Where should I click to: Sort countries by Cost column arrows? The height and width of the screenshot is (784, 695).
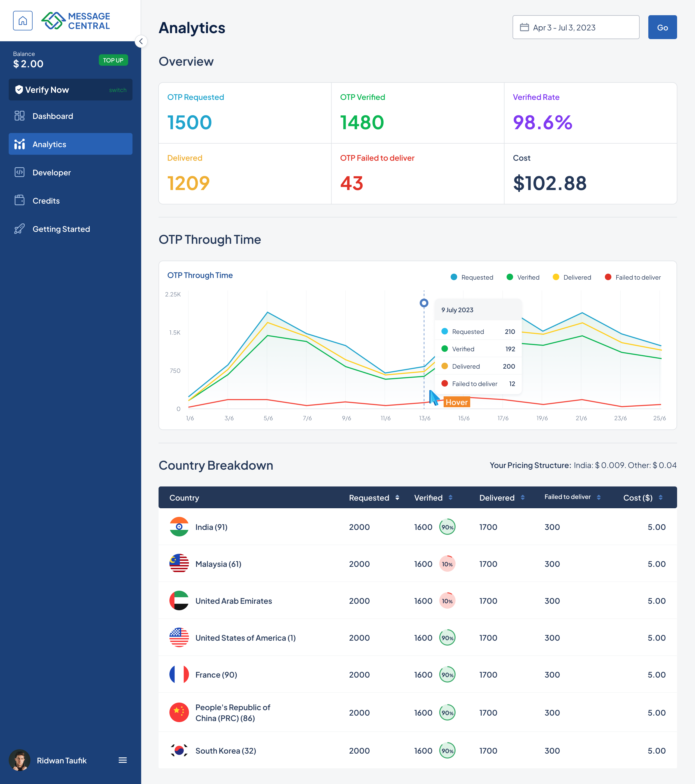[x=661, y=498]
